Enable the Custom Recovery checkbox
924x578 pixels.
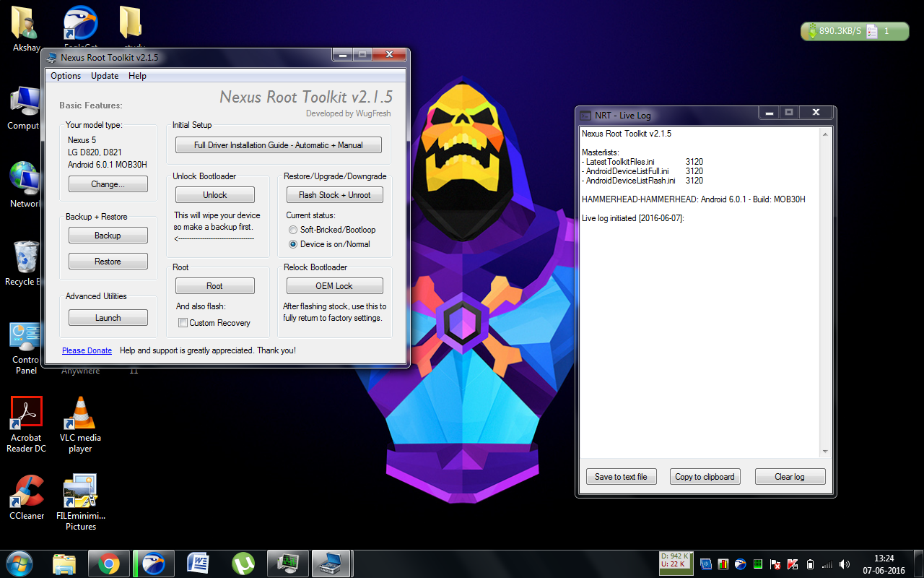tap(183, 323)
